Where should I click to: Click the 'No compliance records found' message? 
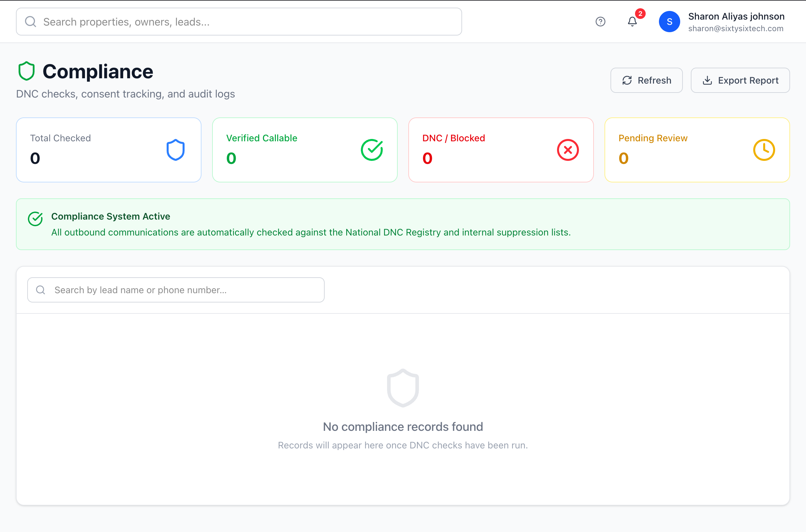point(403,427)
